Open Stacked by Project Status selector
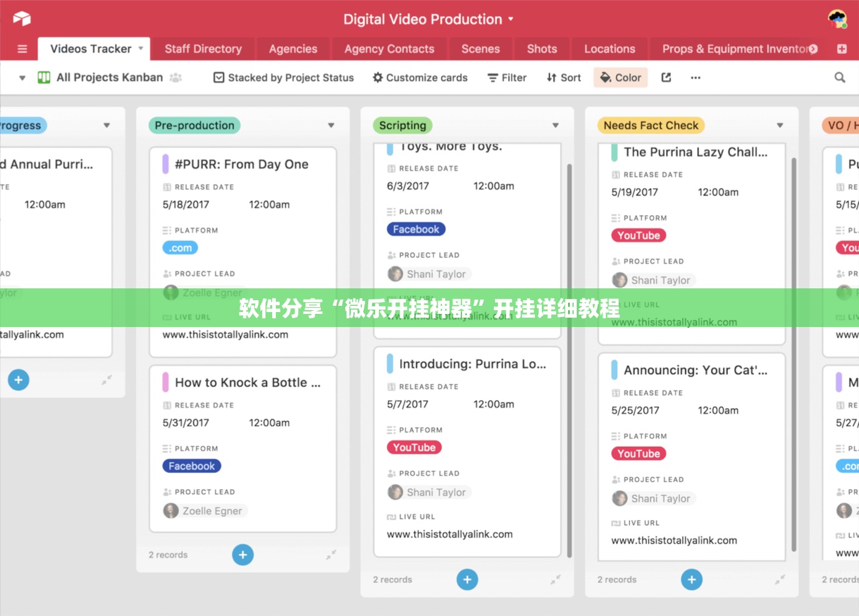This screenshot has height=616, width=859. tap(283, 77)
